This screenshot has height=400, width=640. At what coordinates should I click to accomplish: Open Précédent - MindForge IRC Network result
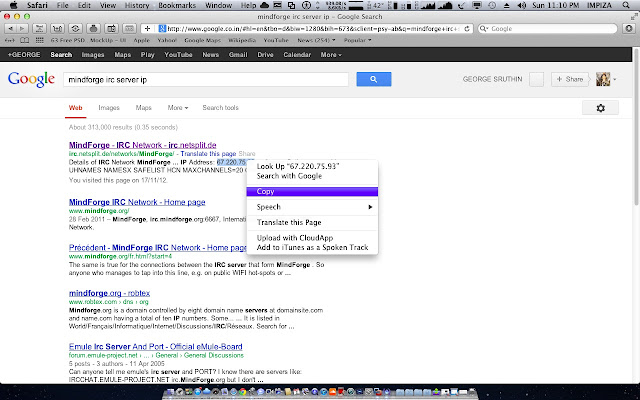pos(158,248)
